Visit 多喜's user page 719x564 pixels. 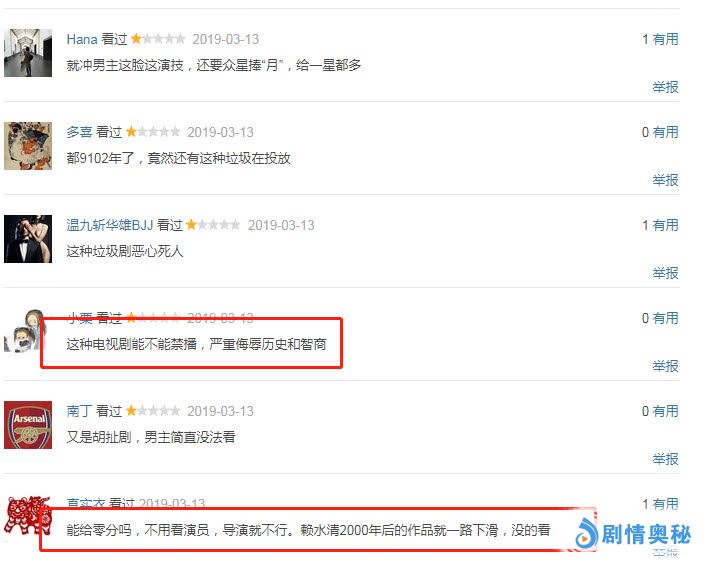click(x=79, y=132)
